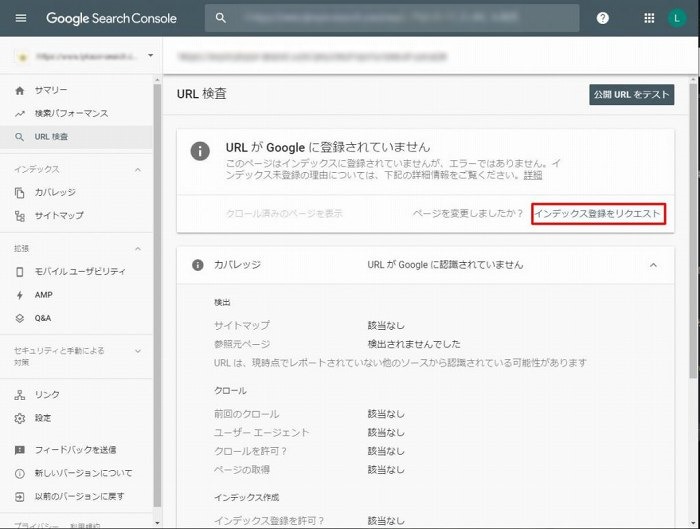Image resolution: width=700 pixels, height=529 pixels.
Task: Open the help question mark icon
Action: click(x=603, y=18)
